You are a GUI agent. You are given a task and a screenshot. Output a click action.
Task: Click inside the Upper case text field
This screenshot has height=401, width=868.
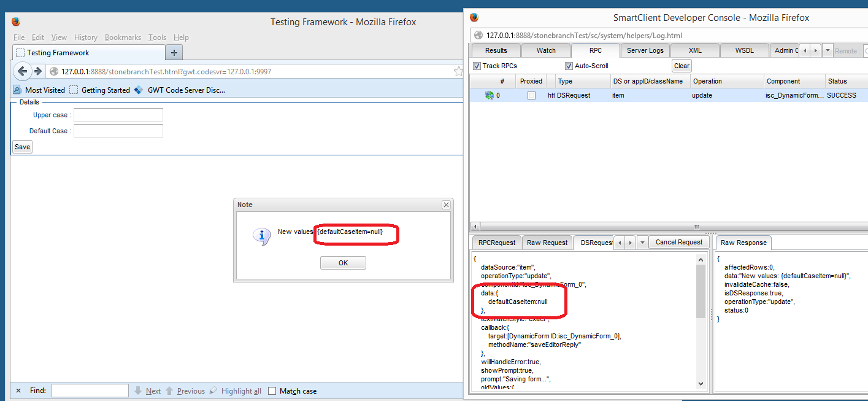118,115
